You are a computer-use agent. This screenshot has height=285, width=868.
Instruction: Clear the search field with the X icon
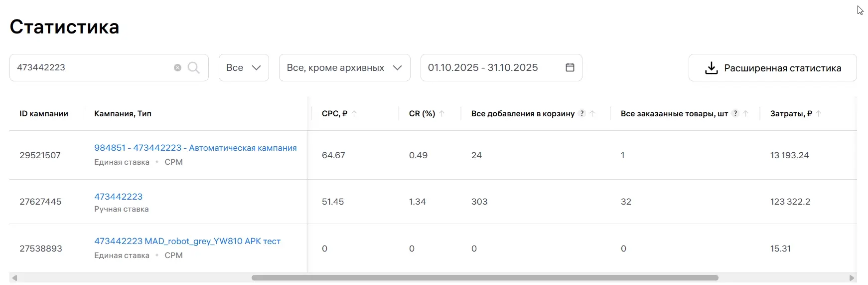click(177, 68)
